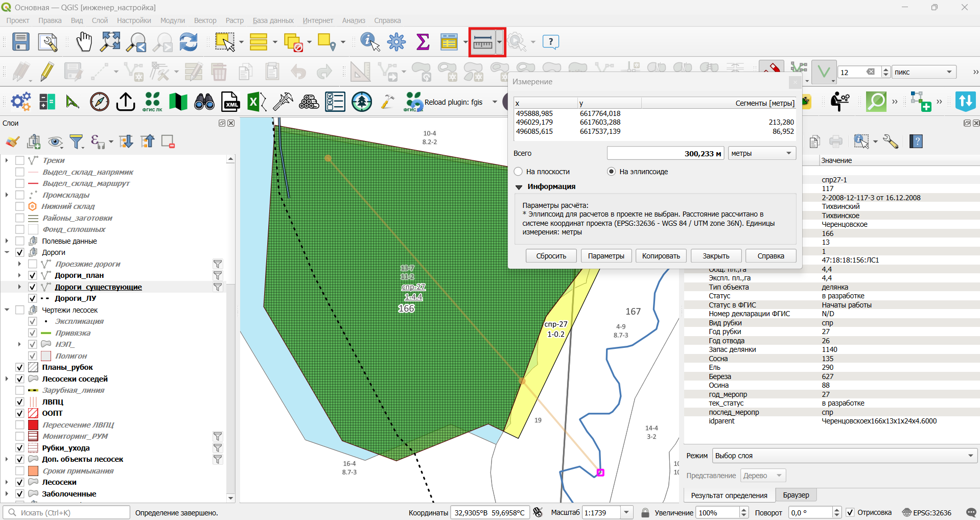Viewport: 980px width, 520px height.
Task: Open the Identify Features tool
Action: pyautogui.click(x=370, y=42)
